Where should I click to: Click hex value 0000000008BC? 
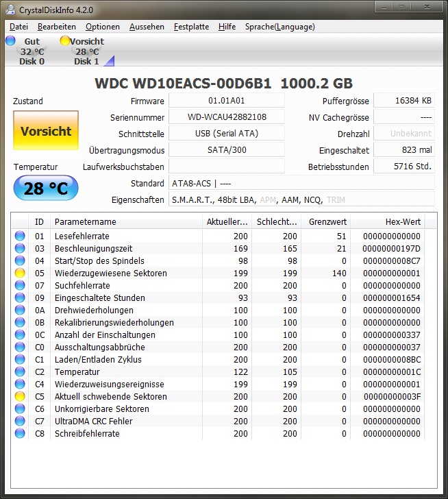(392, 360)
